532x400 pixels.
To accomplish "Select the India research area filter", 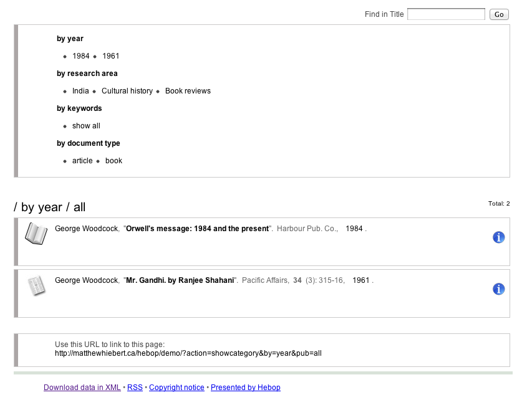I will point(80,90).
